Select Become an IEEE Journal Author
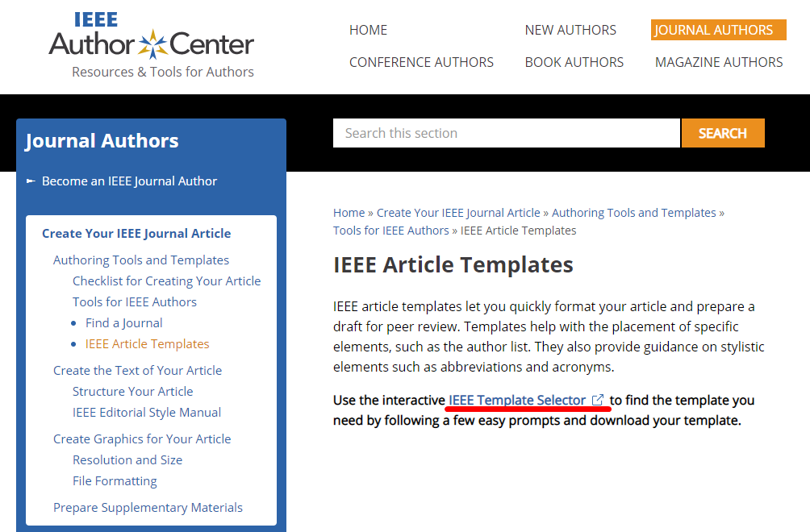Image resolution: width=810 pixels, height=532 pixels. point(130,181)
